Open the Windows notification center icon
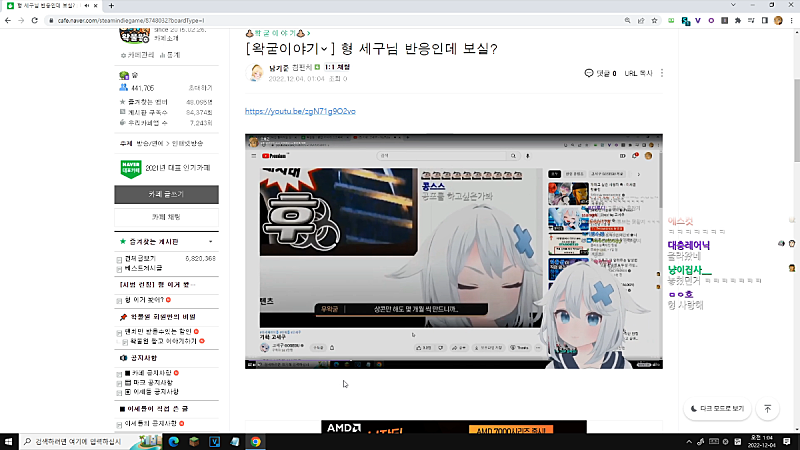 pos(787,442)
